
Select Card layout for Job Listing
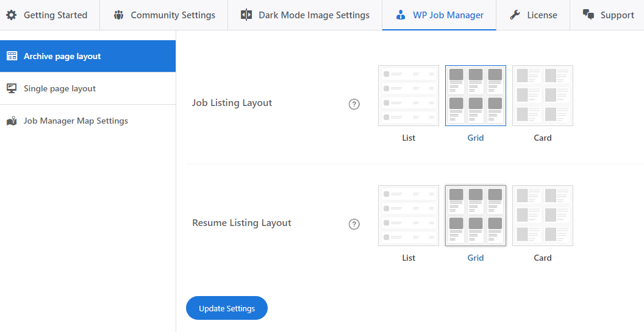tap(543, 96)
